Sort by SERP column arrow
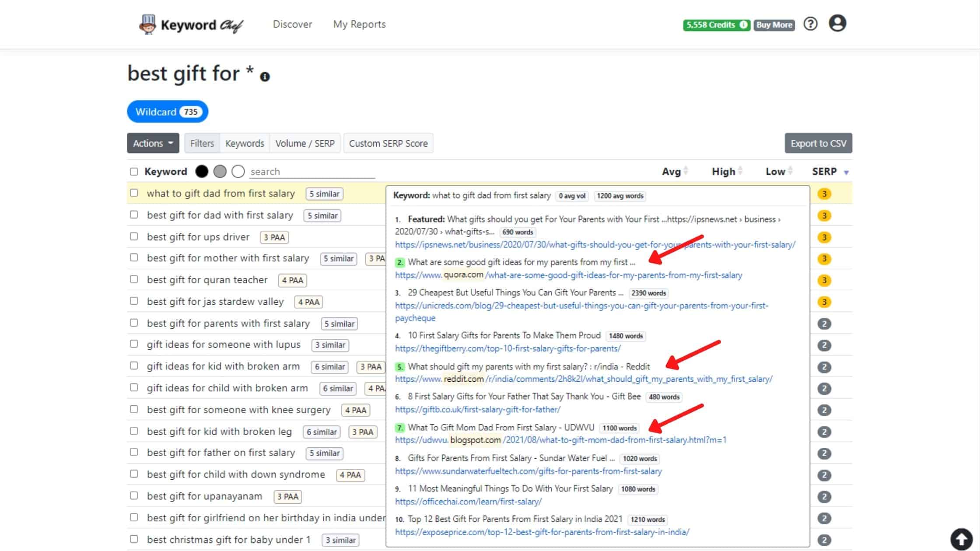The height and width of the screenshot is (551, 980). pyautogui.click(x=846, y=172)
